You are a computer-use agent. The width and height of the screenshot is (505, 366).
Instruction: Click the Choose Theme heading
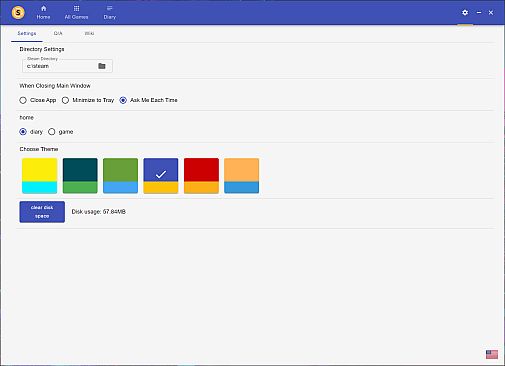[39, 149]
